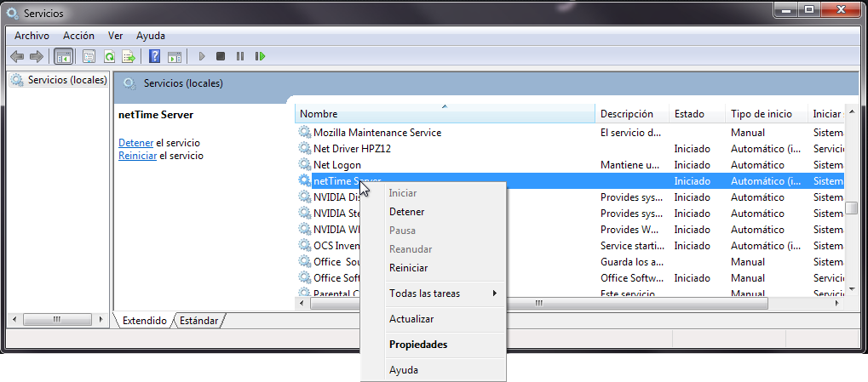Open the Ayuda menu in menu bar
Viewport: 868px width, 382px height.
click(151, 36)
